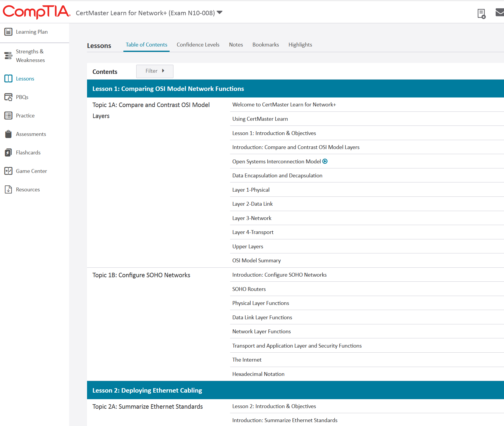
Task: Open Flashcards section
Action: point(28,153)
